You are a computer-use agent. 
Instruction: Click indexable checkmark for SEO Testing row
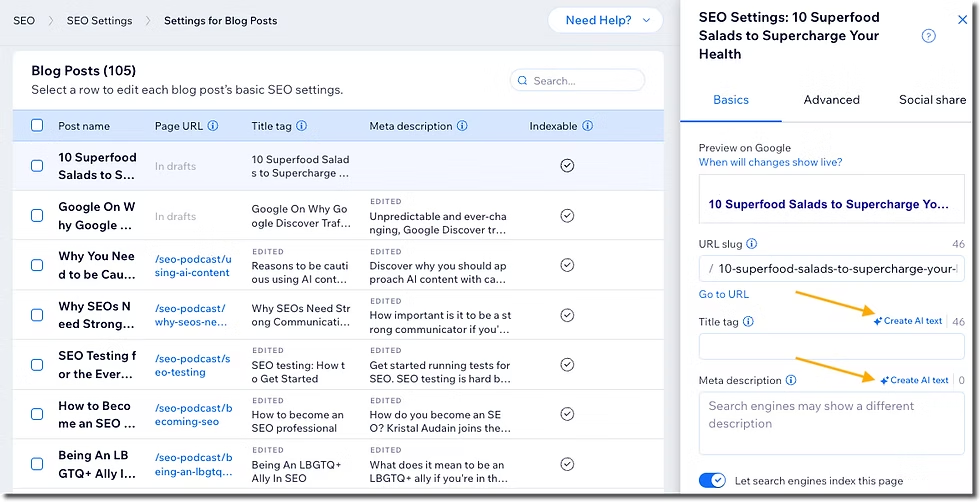[567, 364]
